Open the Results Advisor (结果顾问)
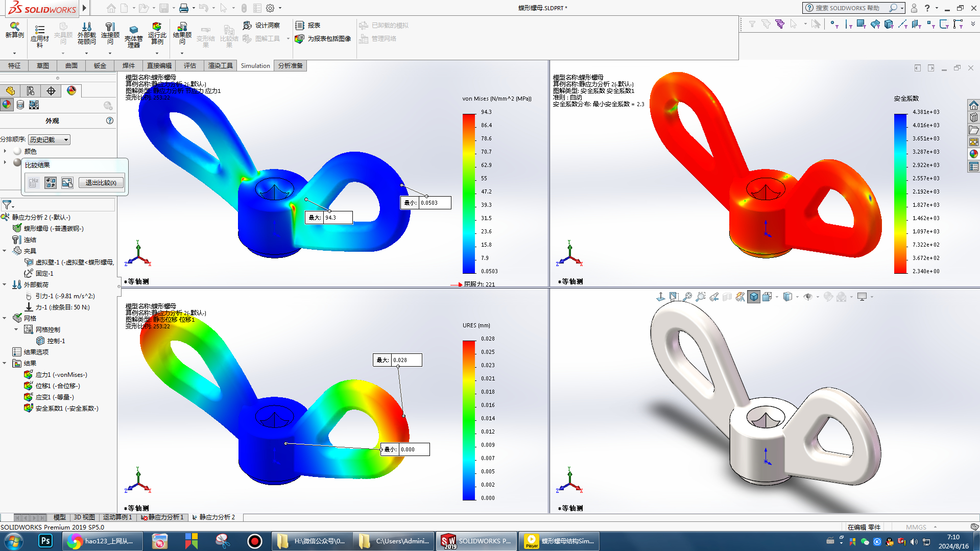The width and height of the screenshot is (980, 551). click(182, 33)
